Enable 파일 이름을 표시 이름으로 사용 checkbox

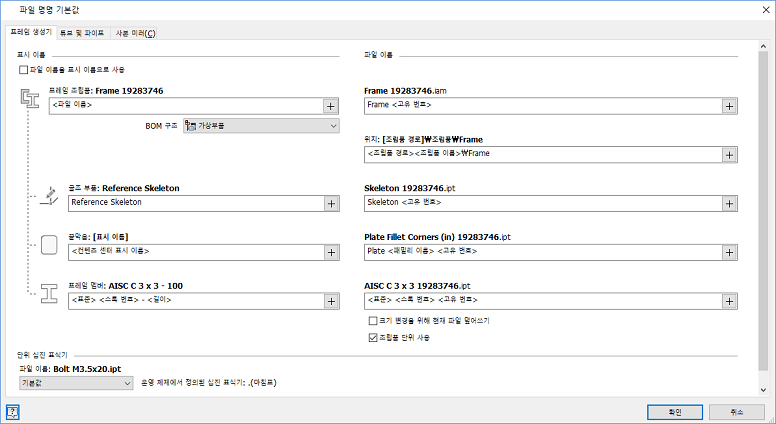(23, 70)
